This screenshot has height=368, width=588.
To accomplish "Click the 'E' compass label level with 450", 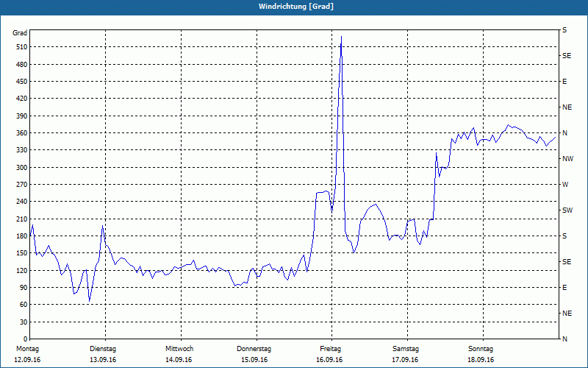I will pos(564,82).
